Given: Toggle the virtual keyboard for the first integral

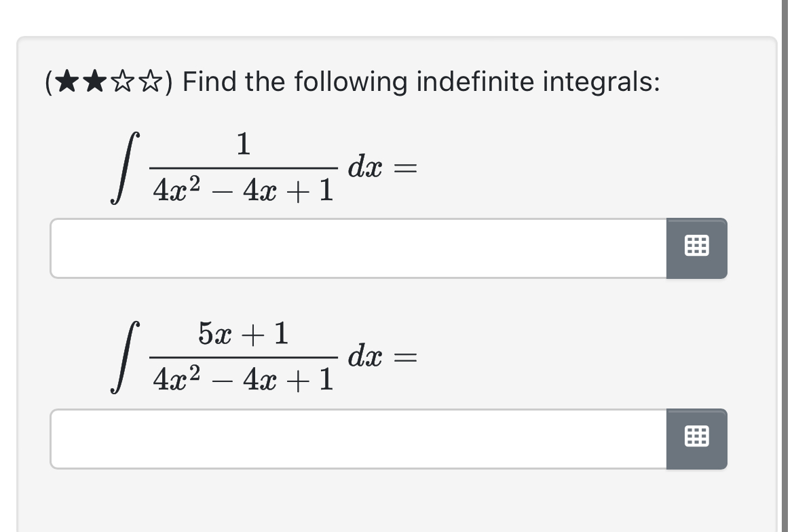Looking at the screenshot, I should [696, 248].
